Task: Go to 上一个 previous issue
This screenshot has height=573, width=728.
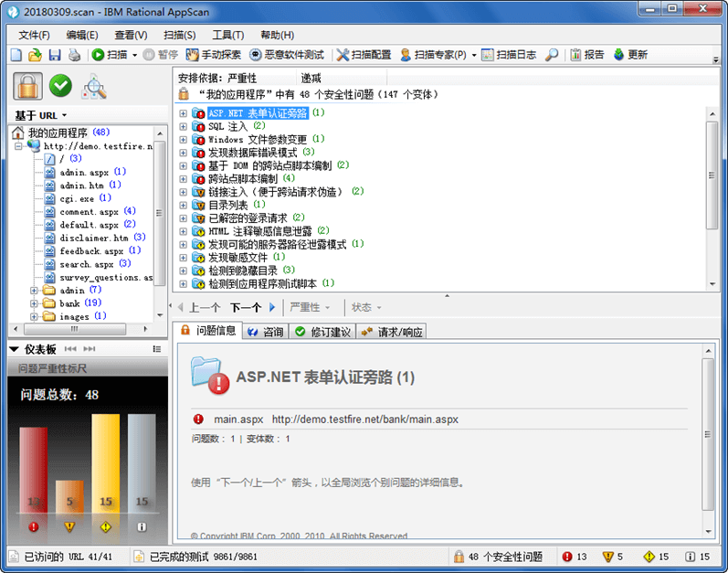Action: pyautogui.click(x=199, y=307)
